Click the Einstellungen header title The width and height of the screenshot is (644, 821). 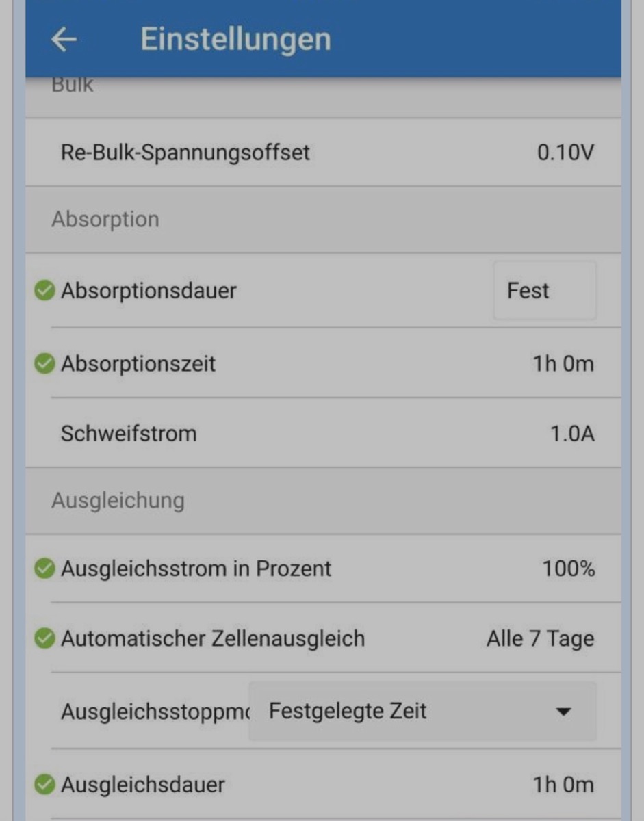235,39
